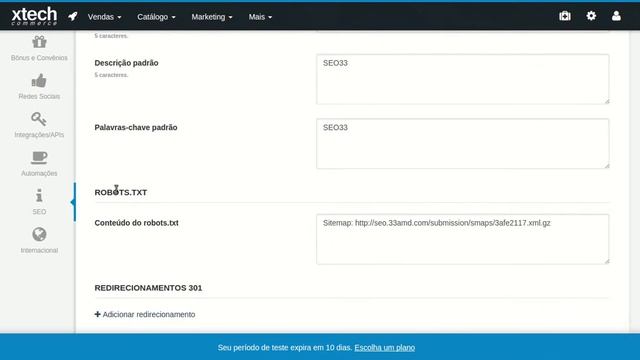This screenshot has width=640, height=360.
Task: Follow the Escolha um plano link
Action: [384, 348]
